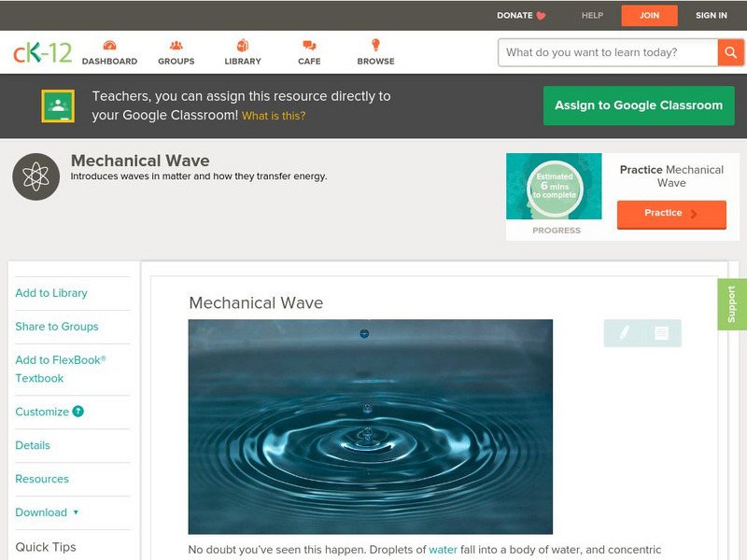
Task: Click Add to FlexBook Textbook link
Action: click(x=61, y=369)
